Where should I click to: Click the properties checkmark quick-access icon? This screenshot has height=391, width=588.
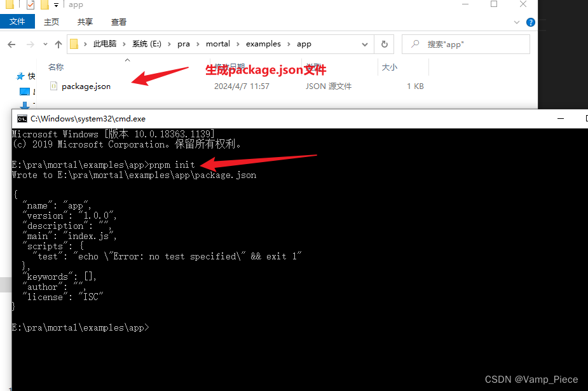pyautogui.click(x=31, y=4)
